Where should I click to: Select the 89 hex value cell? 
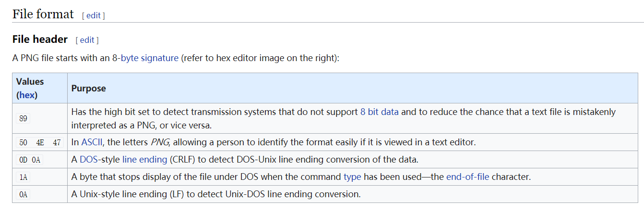[23, 118]
